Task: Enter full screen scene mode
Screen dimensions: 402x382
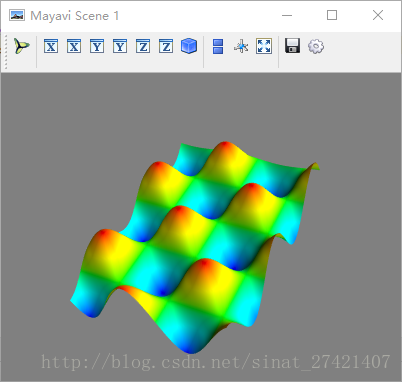Action: click(x=264, y=46)
